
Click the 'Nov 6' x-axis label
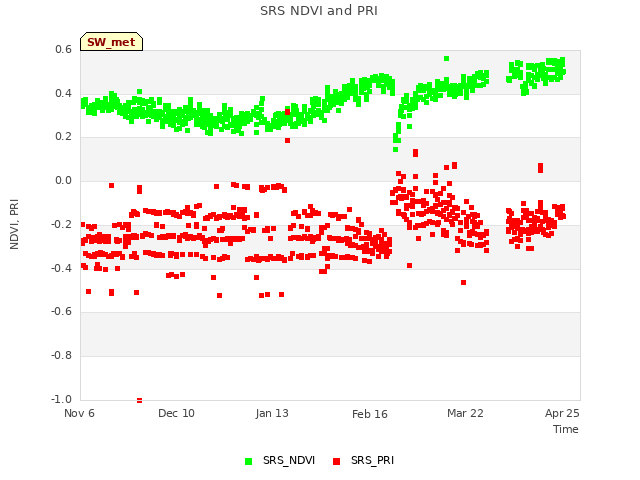coord(79,413)
